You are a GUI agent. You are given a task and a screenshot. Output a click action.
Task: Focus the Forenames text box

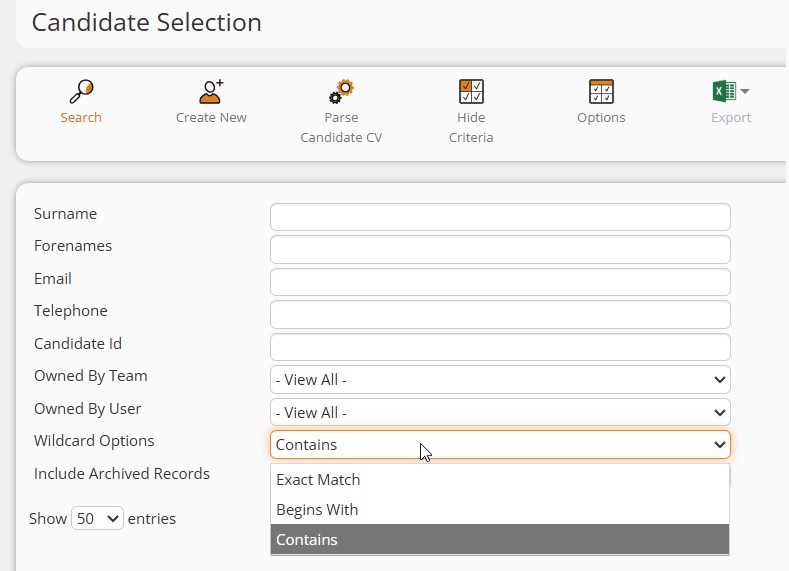point(500,250)
